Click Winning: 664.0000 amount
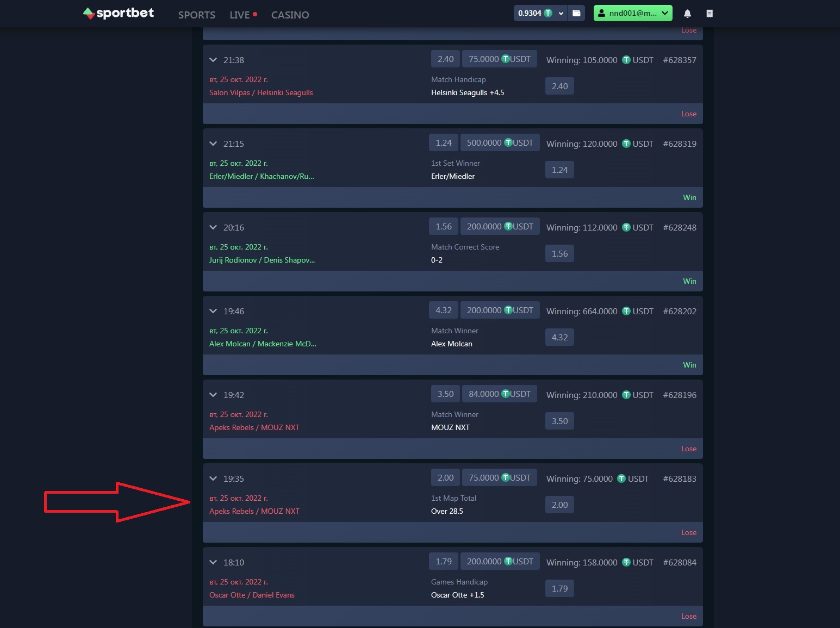Viewport: 840px width, 628px height. pyautogui.click(x=600, y=311)
